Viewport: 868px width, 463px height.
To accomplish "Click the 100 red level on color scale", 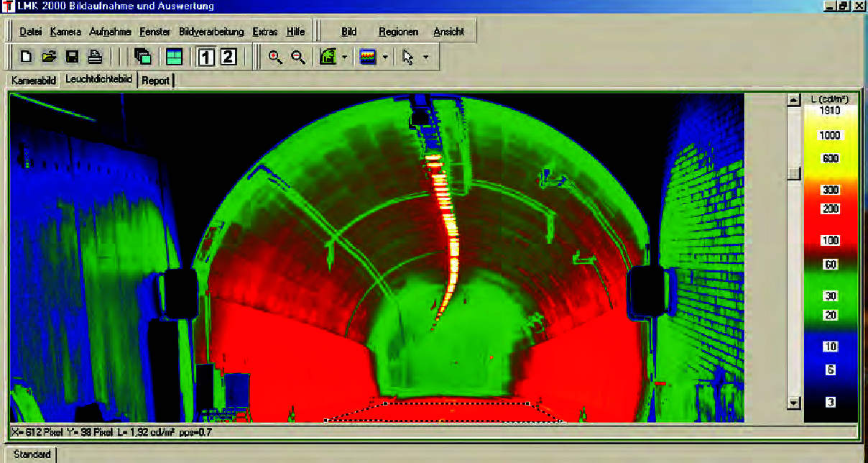I will (831, 240).
